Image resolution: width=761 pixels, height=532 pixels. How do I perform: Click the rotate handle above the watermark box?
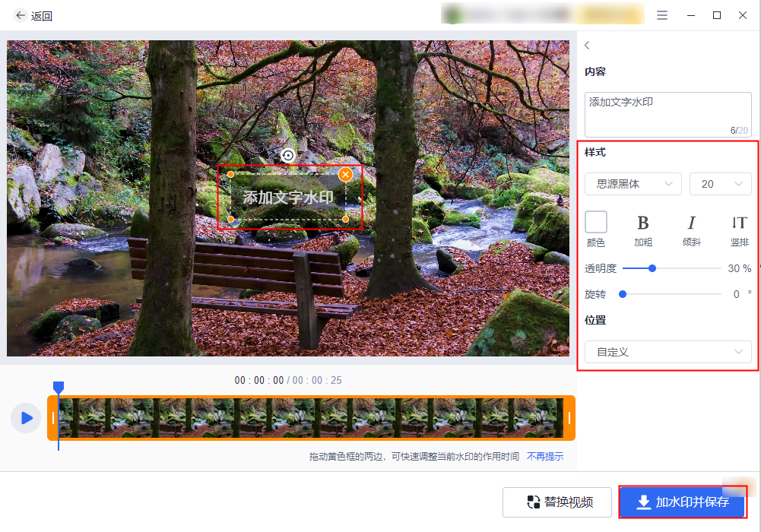[288, 155]
